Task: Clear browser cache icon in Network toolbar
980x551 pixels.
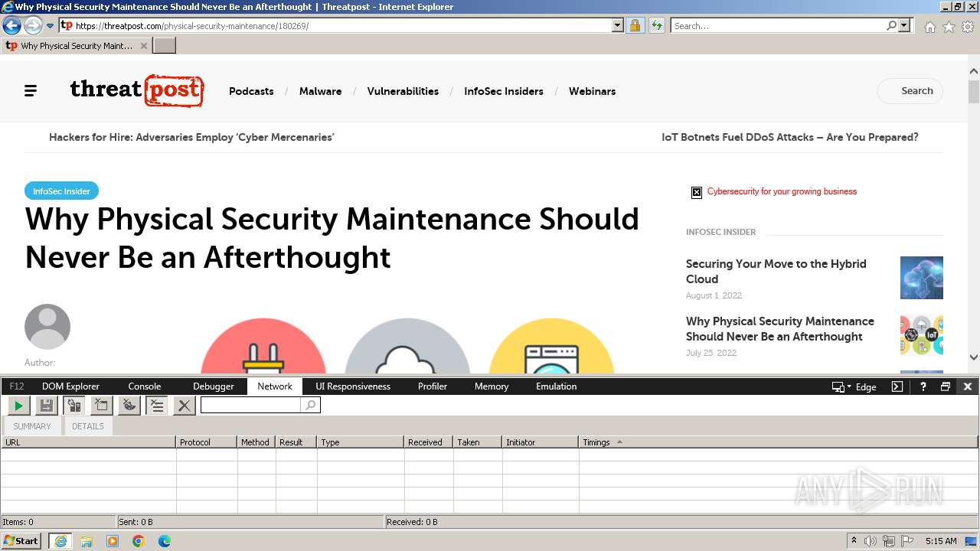Action: 101,405
